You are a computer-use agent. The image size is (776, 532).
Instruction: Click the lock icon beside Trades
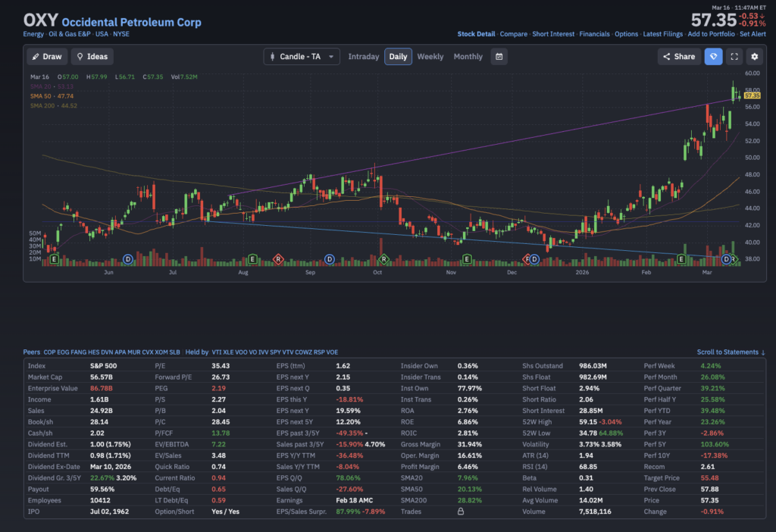point(461,512)
